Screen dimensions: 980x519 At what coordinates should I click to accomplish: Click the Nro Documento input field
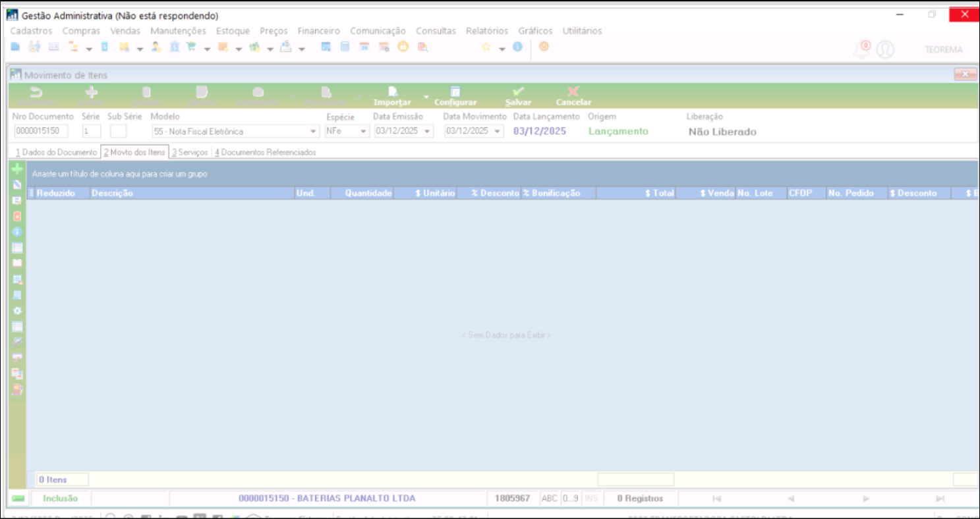click(41, 131)
